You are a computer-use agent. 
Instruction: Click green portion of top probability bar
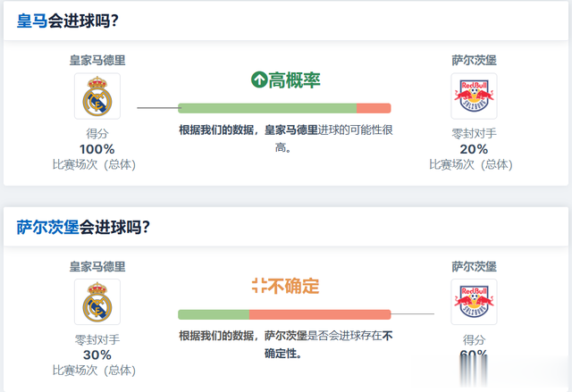tap(267, 108)
